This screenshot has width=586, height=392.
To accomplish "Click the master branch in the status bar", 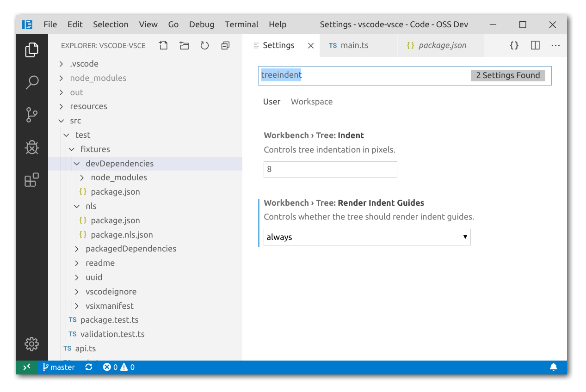I will 58,367.
